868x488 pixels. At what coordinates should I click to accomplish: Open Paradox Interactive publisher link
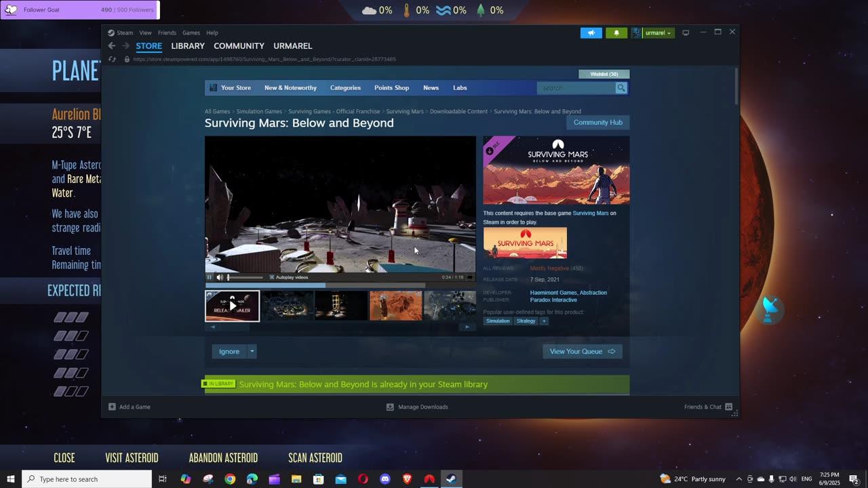click(x=553, y=300)
